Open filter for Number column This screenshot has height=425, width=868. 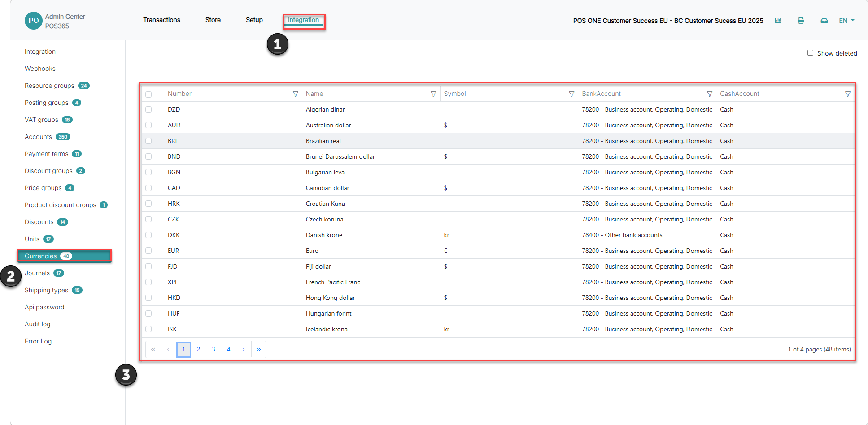coord(295,94)
